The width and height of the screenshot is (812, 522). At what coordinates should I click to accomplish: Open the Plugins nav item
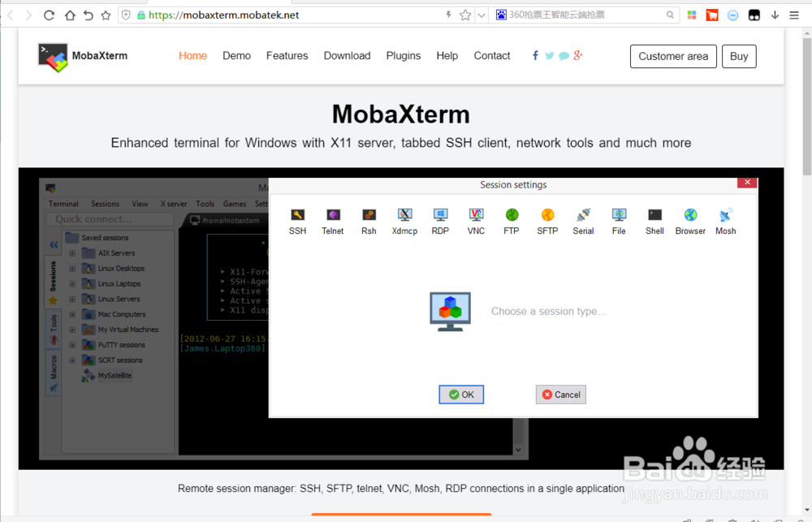pyautogui.click(x=404, y=56)
